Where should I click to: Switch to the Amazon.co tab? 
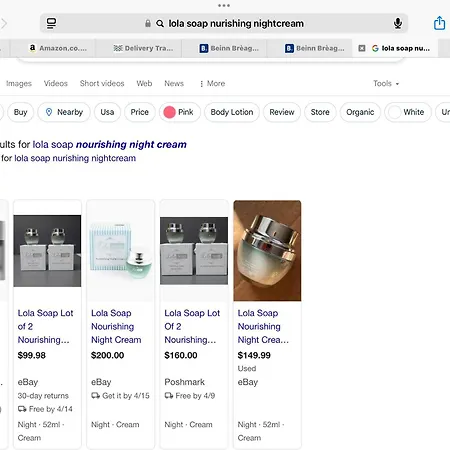pyautogui.click(x=53, y=48)
